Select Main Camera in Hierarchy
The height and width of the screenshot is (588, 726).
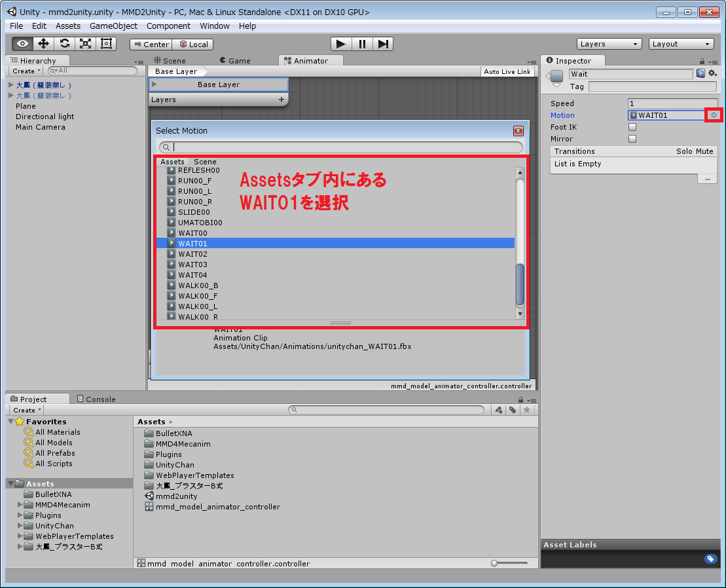pyautogui.click(x=41, y=127)
